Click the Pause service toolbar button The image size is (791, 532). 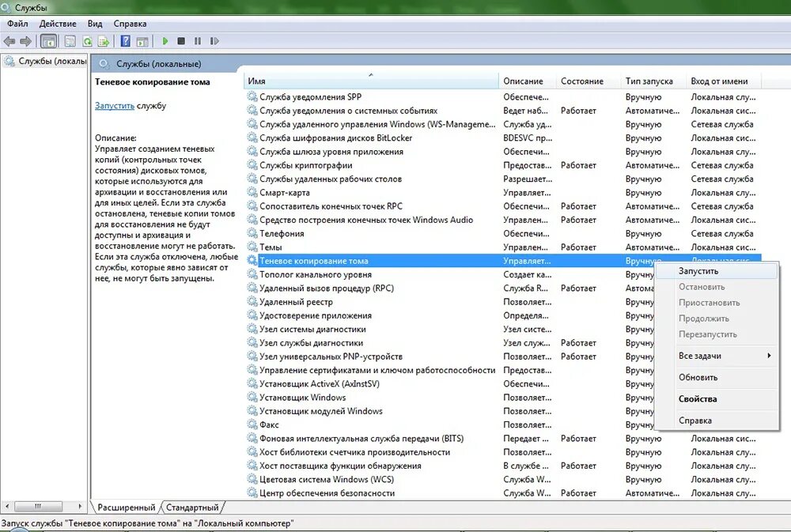[198, 41]
